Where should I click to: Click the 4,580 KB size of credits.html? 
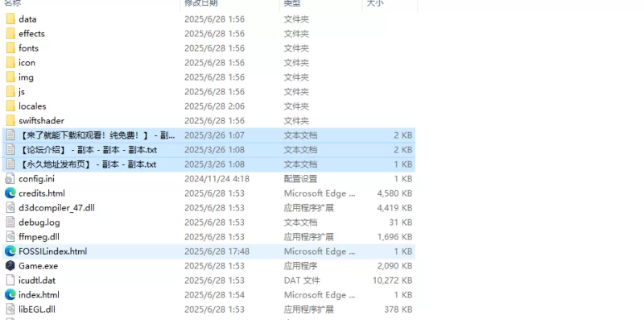pos(394,193)
